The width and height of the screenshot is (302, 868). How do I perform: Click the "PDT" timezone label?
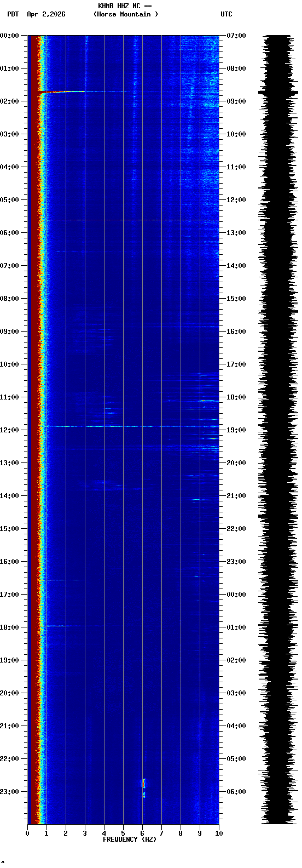(x=13, y=14)
